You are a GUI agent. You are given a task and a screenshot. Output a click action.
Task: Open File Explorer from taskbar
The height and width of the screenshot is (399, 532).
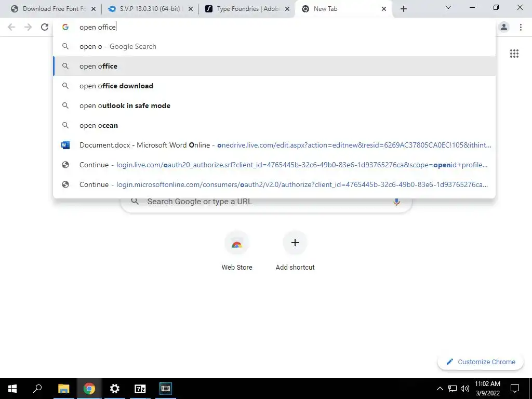[x=64, y=389]
